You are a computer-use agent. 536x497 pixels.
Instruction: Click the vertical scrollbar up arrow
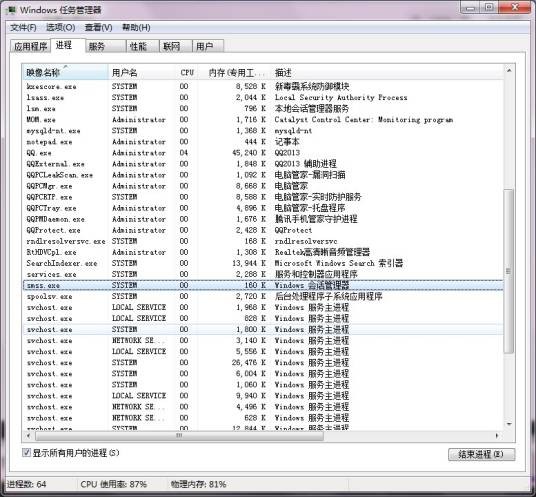[x=509, y=70]
